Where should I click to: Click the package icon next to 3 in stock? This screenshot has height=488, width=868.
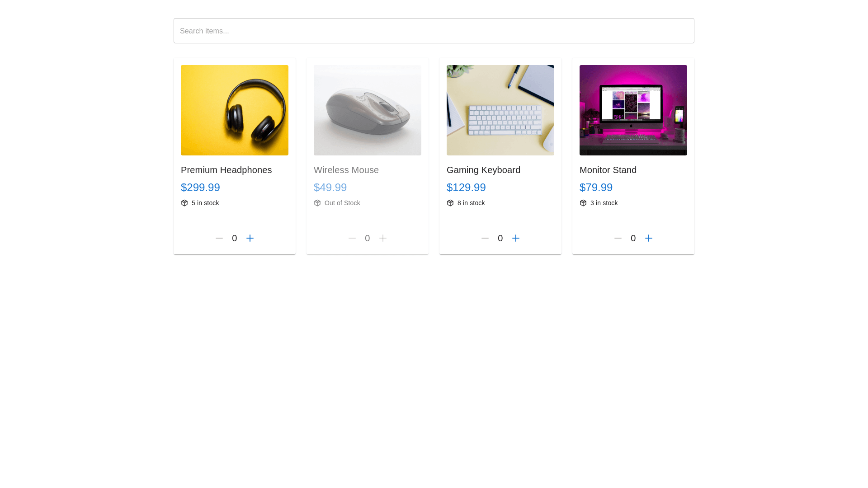(583, 203)
